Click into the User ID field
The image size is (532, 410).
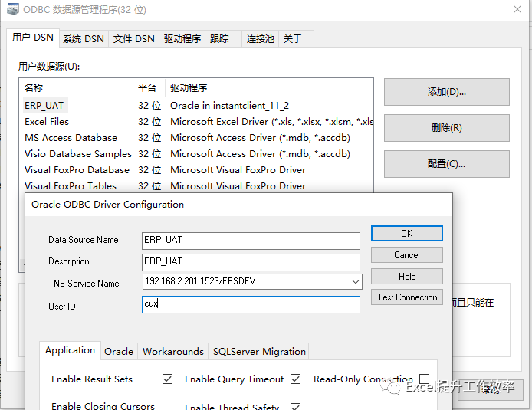pos(251,305)
